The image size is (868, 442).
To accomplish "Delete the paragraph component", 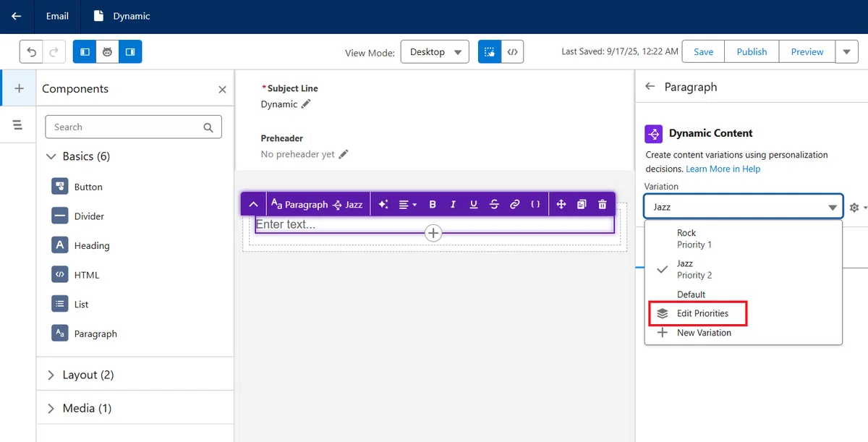I will [603, 205].
